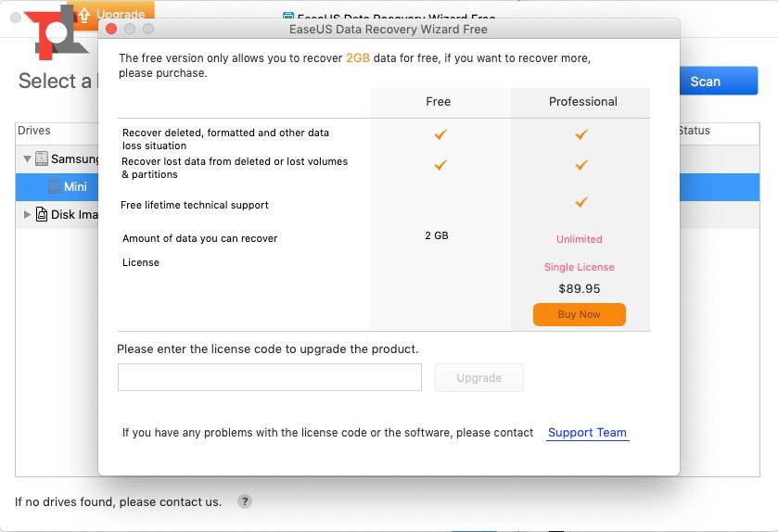The width and height of the screenshot is (778, 532).
Task: Click the Mini volume icon
Action: click(x=55, y=187)
